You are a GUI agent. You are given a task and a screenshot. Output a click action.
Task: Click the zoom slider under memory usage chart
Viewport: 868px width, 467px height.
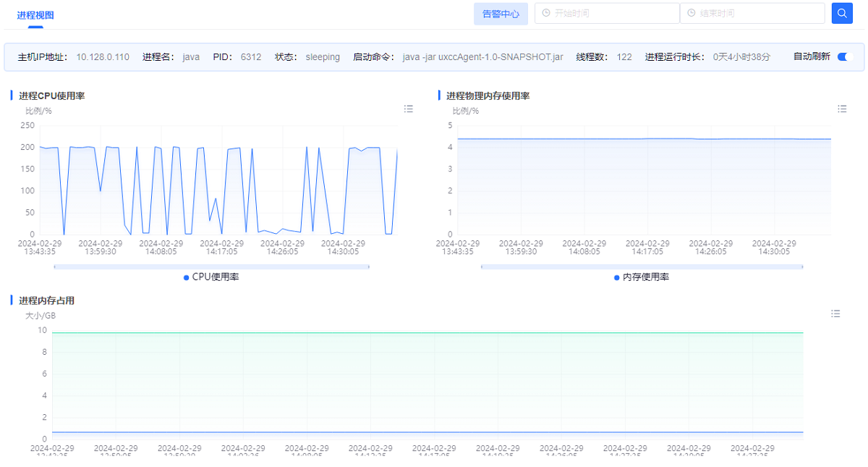[642, 266]
